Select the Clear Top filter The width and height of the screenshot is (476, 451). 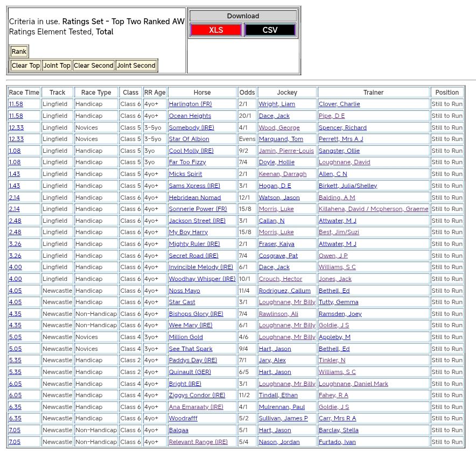(x=26, y=66)
